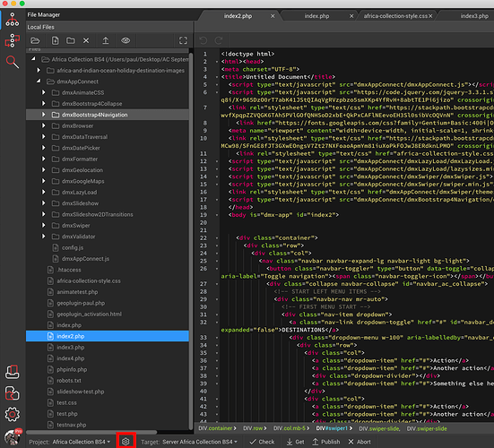Collapse the Africa Collection BS4 root folder
Screen dimensions: 494x448
point(34,59)
